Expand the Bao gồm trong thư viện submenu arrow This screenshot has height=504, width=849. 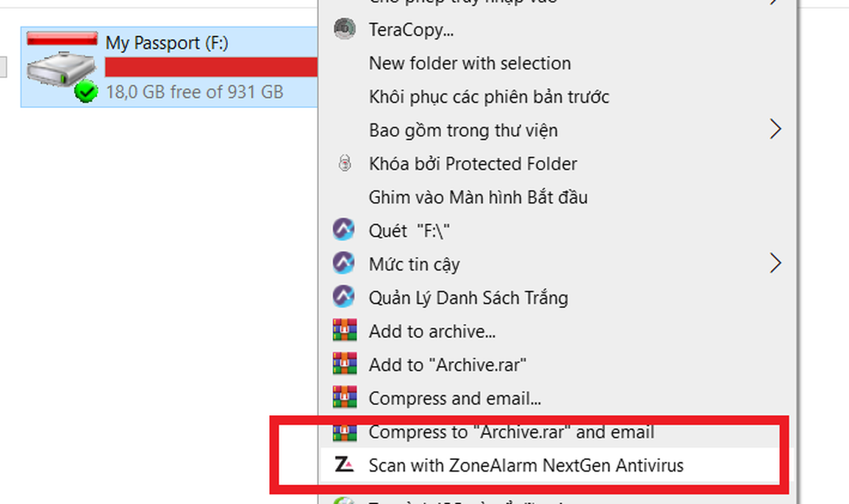[x=775, y=129]
